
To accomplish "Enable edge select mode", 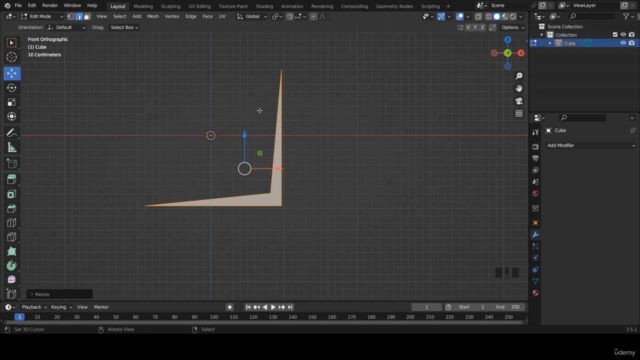I will [x=79, y=17].
